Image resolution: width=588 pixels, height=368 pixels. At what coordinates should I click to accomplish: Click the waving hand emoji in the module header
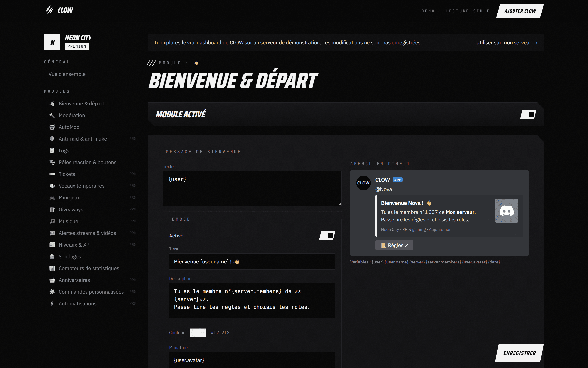click(196, 63)
